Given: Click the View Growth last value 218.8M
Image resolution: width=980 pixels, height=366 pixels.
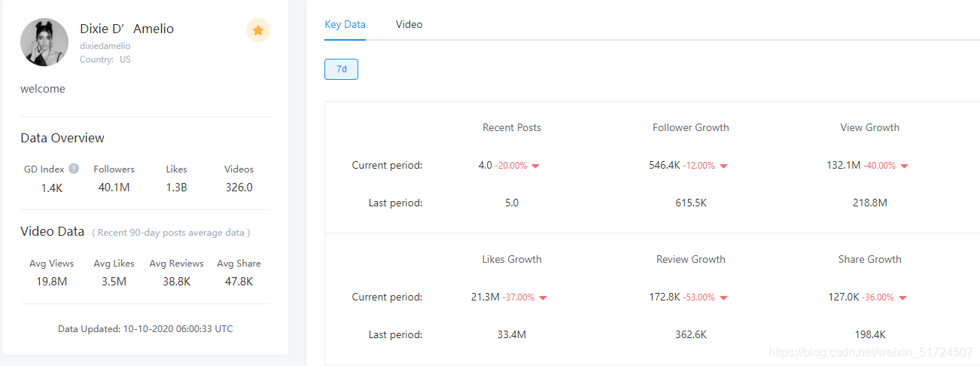Looking at the screenshot, I should click(870, 203).
